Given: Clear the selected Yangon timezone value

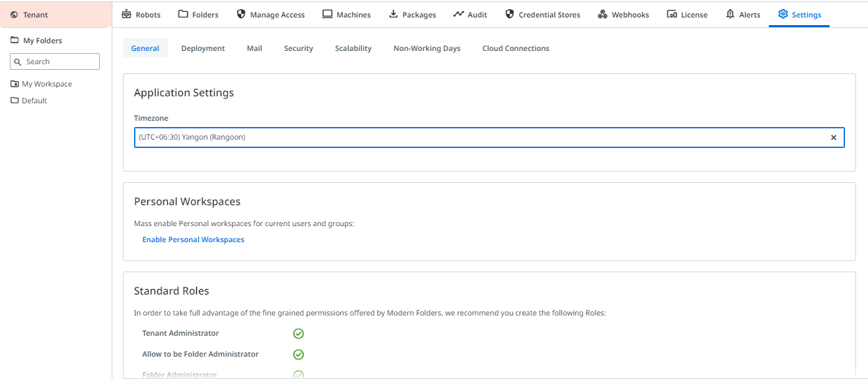Looking at the screenshot, I should pyautogui.click(x=833, y=138).
